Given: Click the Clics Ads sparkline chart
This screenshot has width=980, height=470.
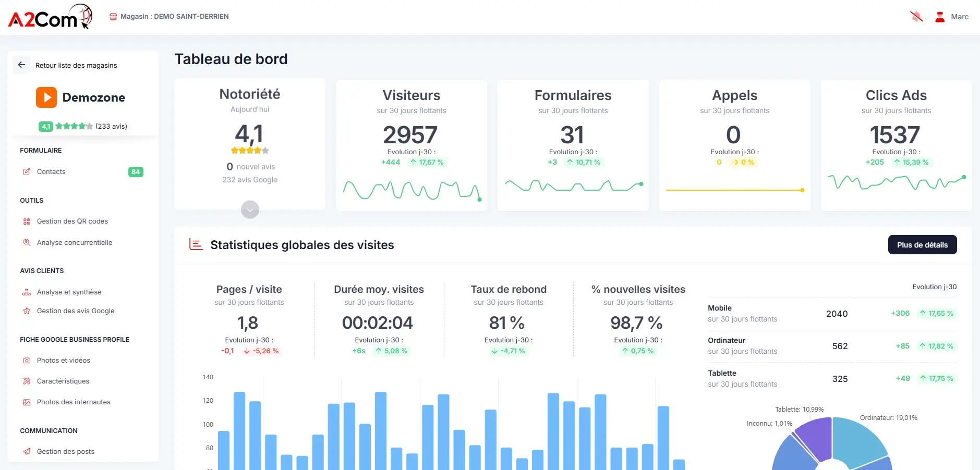Looking at the screenshot, I should click(x=897, y=182).
